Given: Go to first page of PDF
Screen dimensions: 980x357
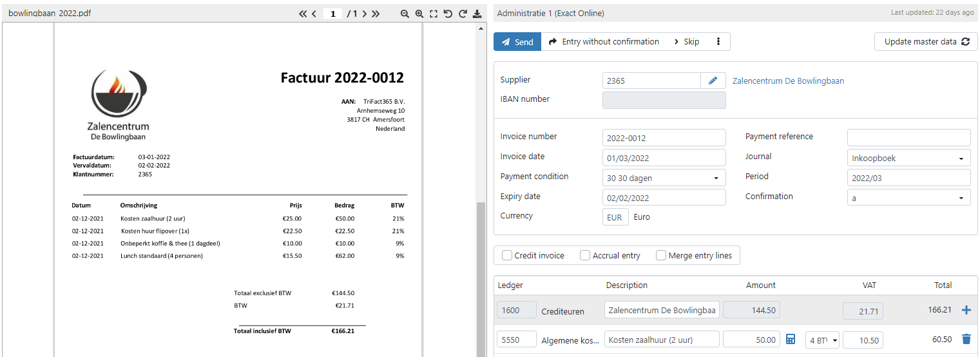Looking at the screenshot, I should point(302,14).
